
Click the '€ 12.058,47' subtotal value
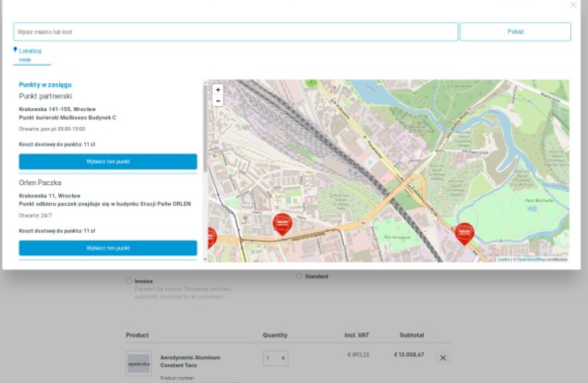pyautogui.click(x=409, y=355)
